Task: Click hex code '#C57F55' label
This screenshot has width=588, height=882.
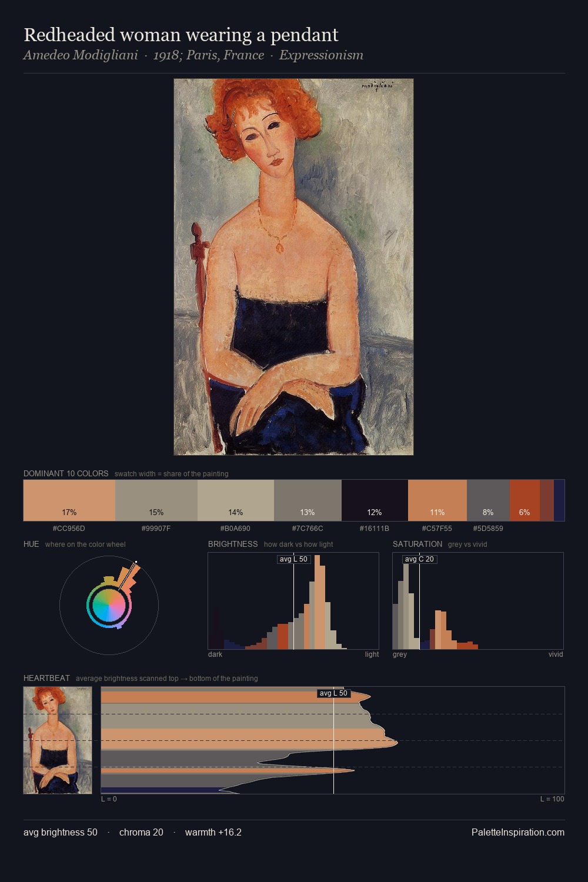Action: 437,529
